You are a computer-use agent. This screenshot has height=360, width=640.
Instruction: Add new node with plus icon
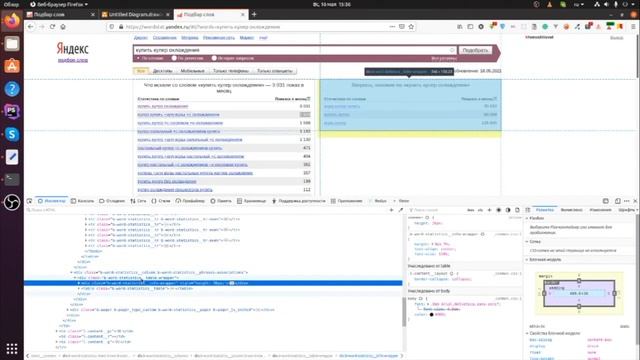tap(391, 210)
